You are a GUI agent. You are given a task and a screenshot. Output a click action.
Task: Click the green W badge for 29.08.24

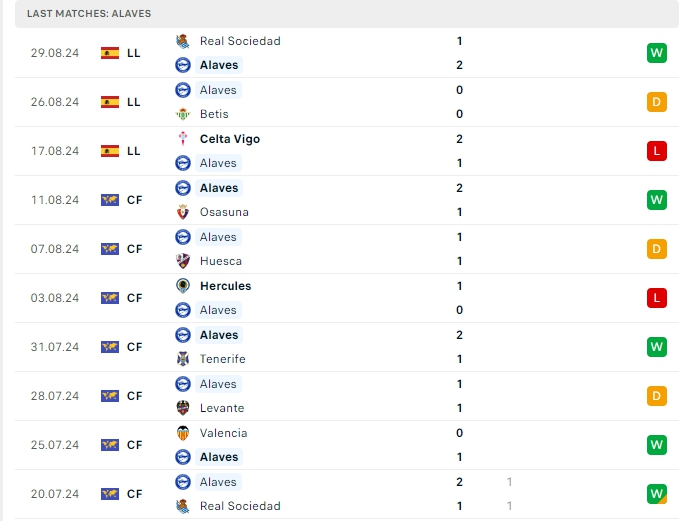657,53
